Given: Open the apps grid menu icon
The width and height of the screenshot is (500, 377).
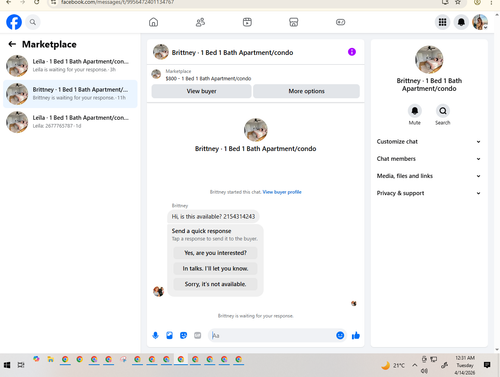Looking at the screenshot, I should pyautogui.click(x=442, y=22).
